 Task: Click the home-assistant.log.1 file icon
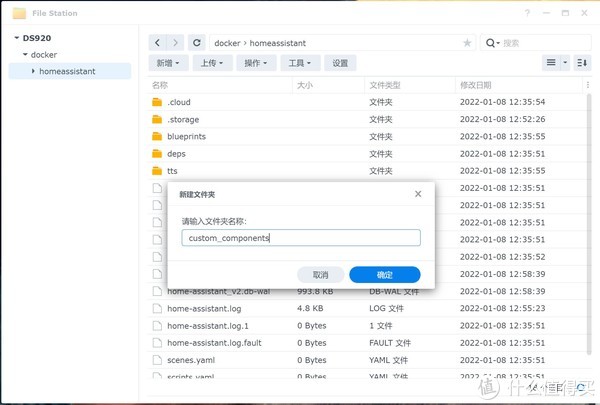click(x=157, y=326)
